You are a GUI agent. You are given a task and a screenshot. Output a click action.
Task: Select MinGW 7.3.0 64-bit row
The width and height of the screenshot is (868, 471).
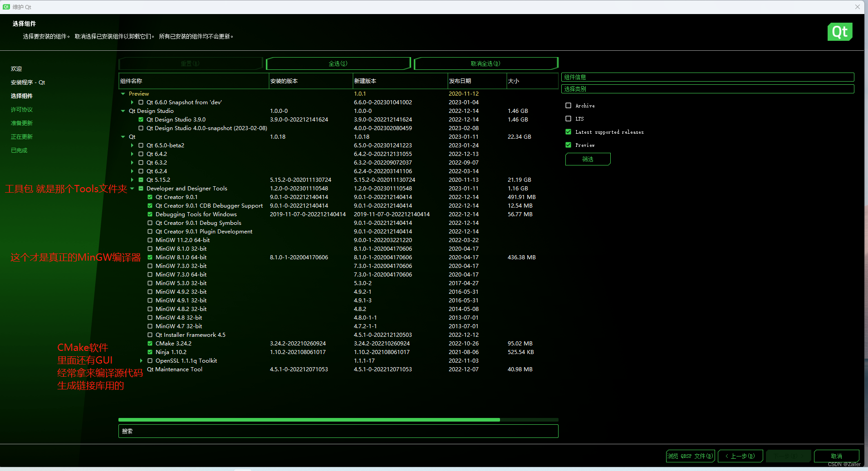point(338,275)
